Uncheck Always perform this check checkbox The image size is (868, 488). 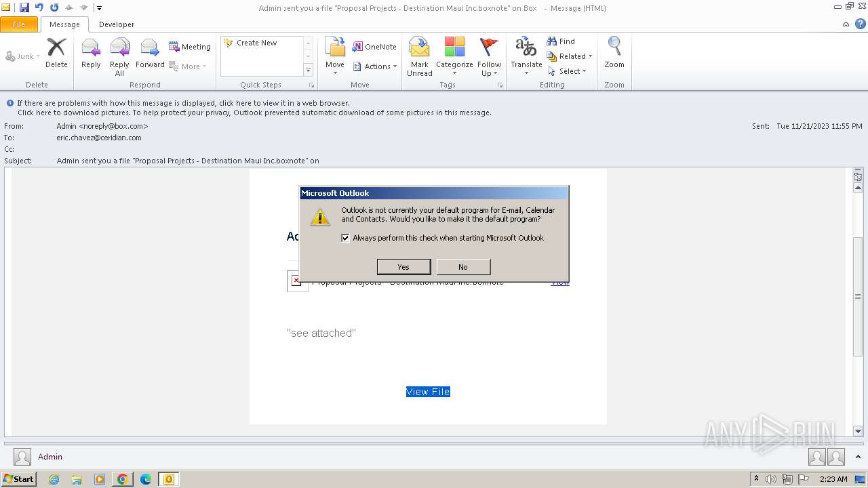[x=346, y=238]
